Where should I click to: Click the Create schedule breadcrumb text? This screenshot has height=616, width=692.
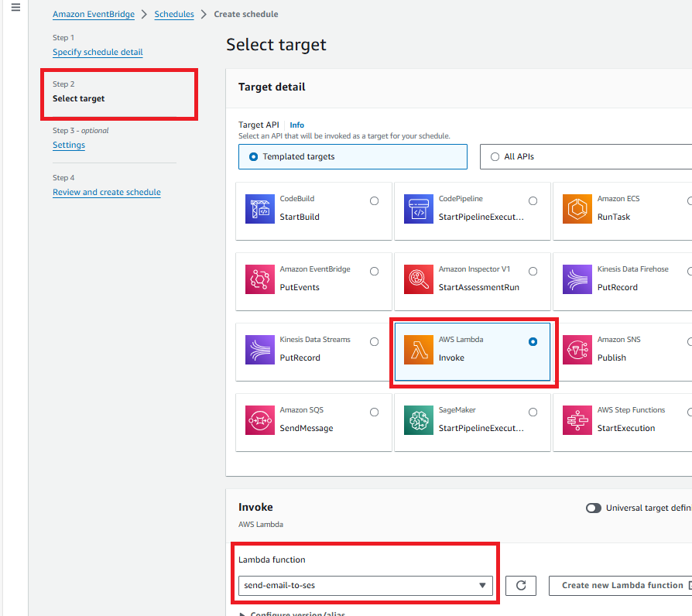tap(246, 14)
